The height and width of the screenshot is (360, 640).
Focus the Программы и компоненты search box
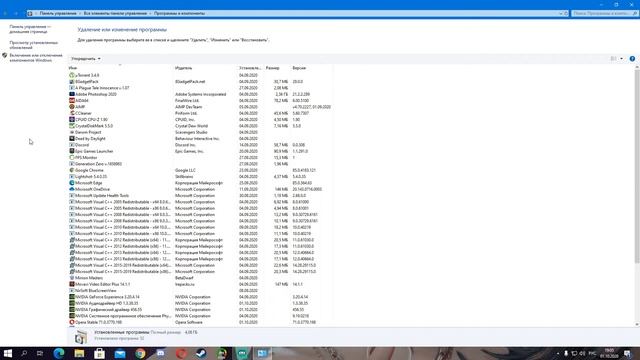(604, 13)
